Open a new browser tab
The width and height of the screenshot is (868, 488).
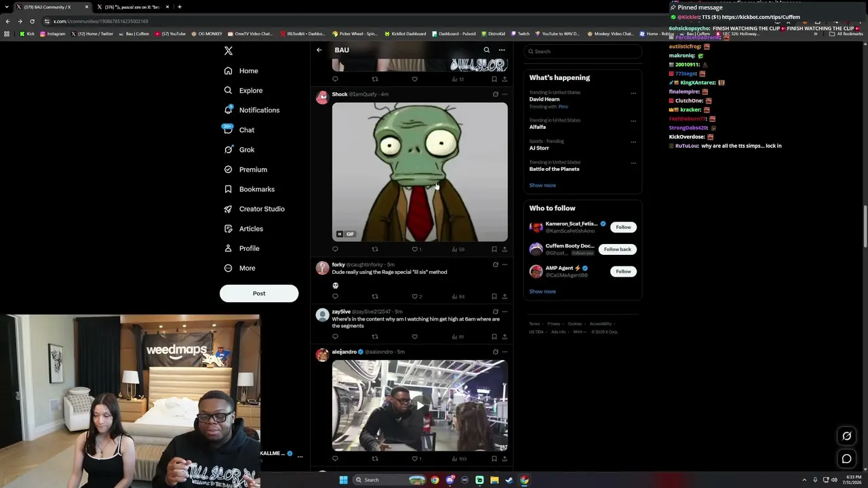(180, 7)
